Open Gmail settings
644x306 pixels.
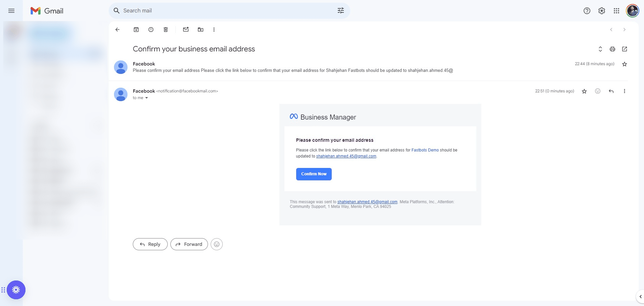click(x=601, y=10)
